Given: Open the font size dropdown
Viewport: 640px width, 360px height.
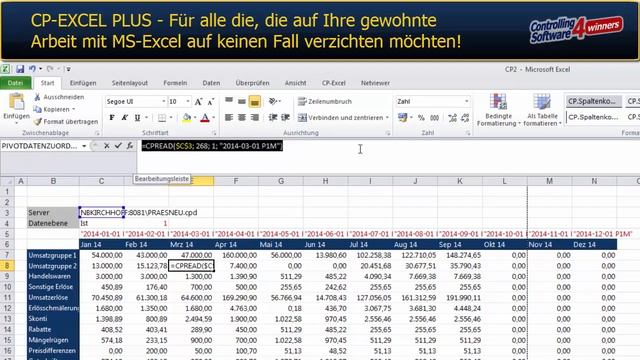Looking at the screenshot, I should pos(188,101).
